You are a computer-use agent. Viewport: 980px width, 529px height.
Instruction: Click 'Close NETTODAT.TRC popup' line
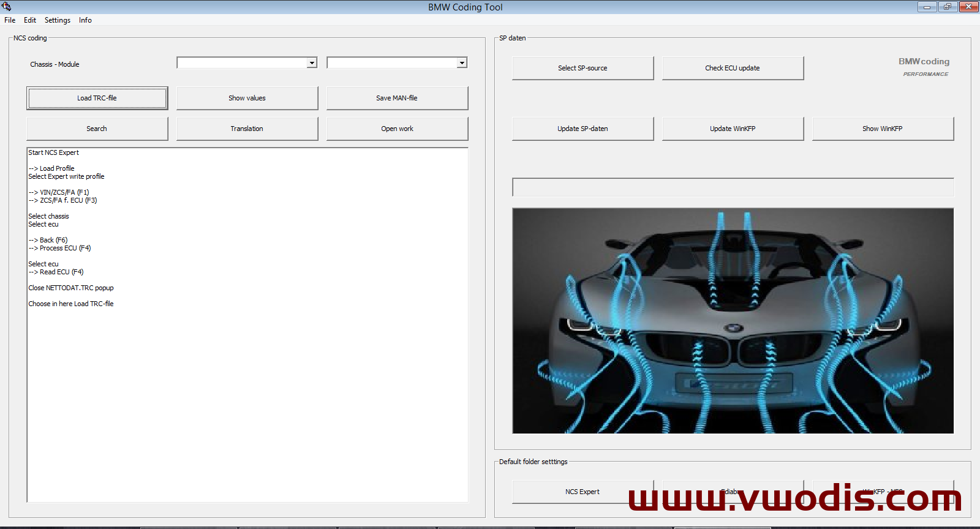point(71,288)
